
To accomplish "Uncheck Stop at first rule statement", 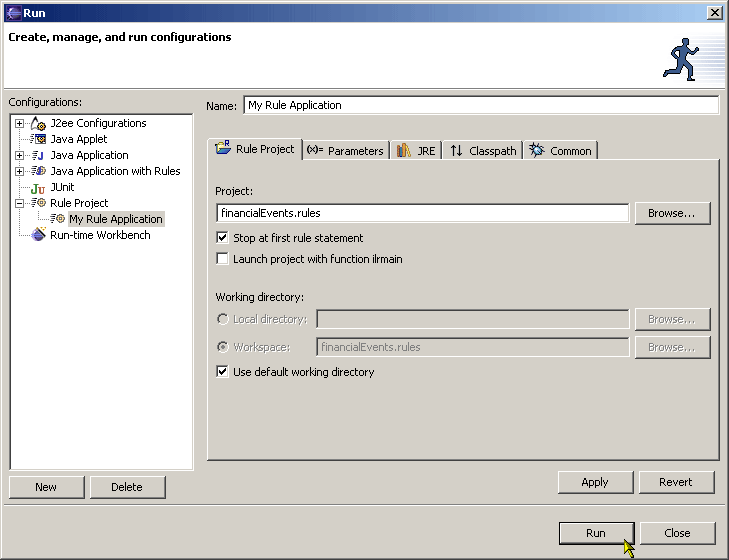I will [x=222, y=238].
